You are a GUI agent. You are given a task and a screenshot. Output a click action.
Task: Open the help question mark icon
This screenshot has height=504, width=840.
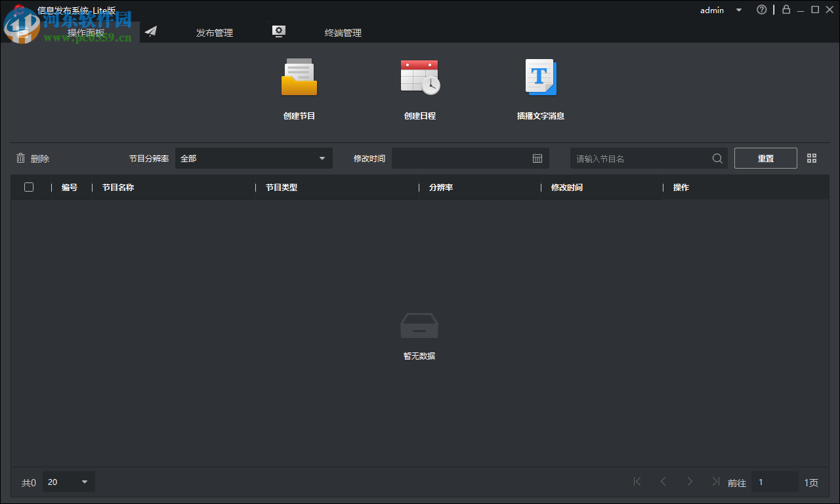pos(762,9)
